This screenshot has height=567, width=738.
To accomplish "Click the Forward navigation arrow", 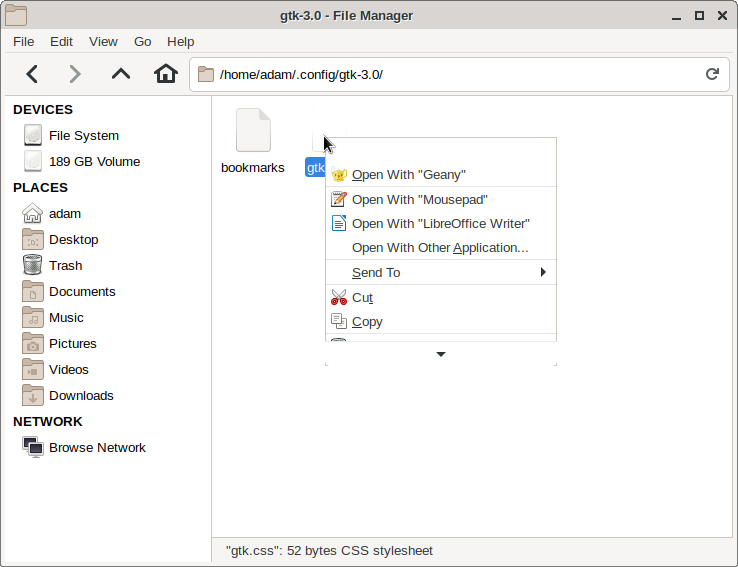I will (75, 74).
